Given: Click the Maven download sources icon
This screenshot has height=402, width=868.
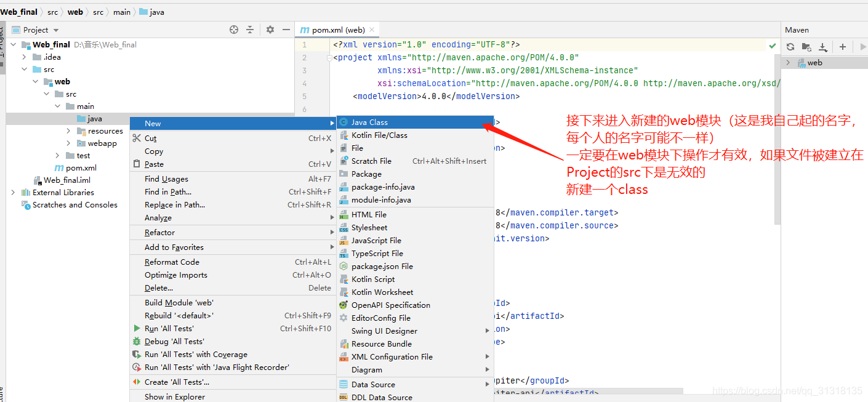Looking at the screenshot, I should [823, 47].
